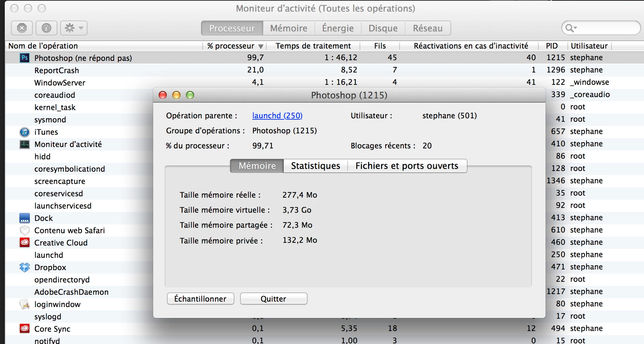Screen dimensions: 644x344
Task: Open the gear actions dropdown menu
Action: [x=74, y=28]
